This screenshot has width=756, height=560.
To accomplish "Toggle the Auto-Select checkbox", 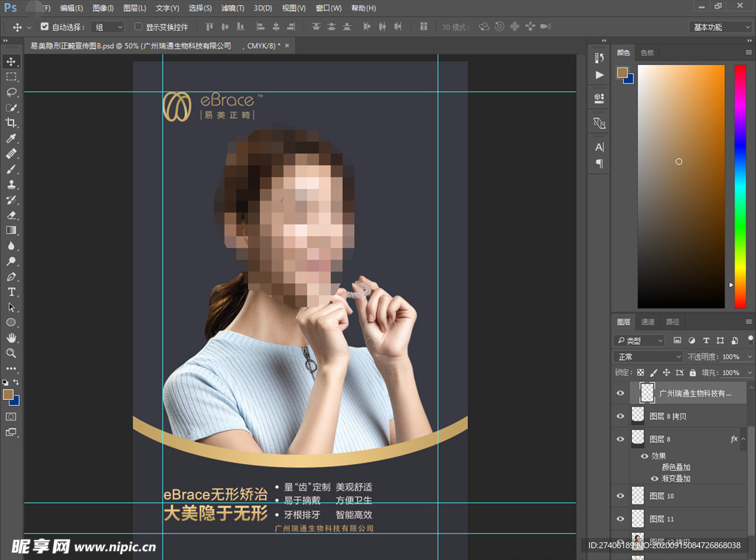I will pyautogui.click(x=44, y=27).
